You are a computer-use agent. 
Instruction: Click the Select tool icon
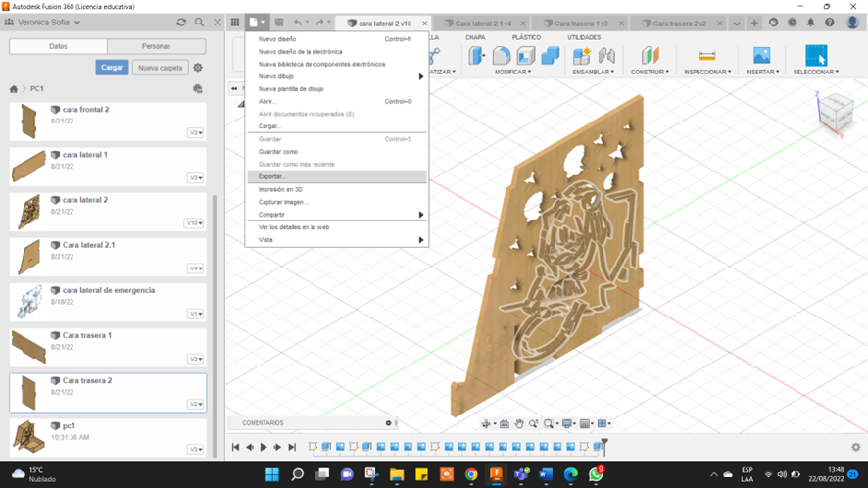coord(816,56)
